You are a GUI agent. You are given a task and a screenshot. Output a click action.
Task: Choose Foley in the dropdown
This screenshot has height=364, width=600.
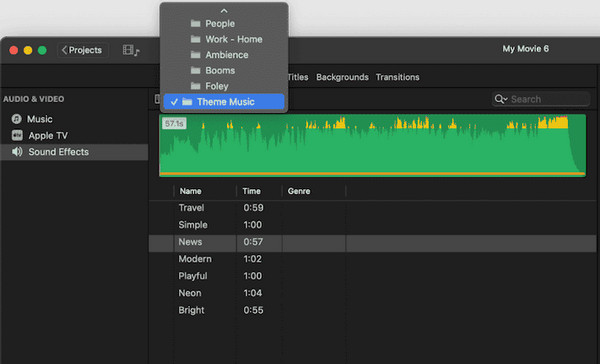(224, 86)
